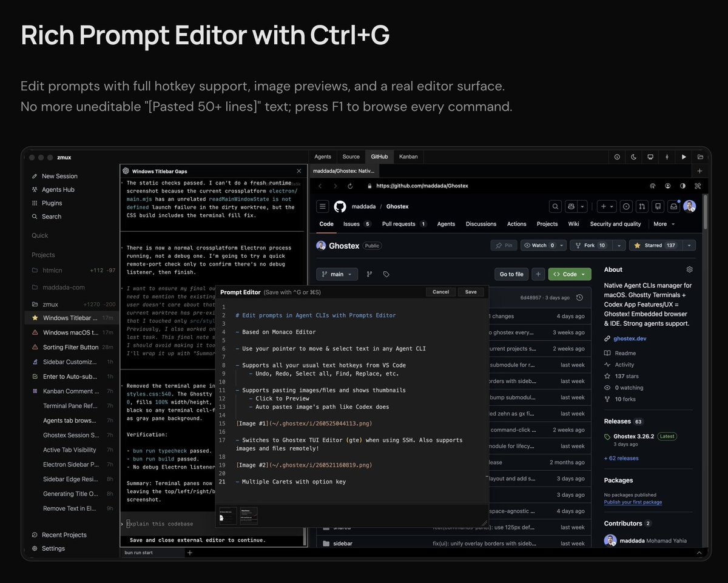Expand the More repo navigation dropdown
728x583 pixels.
tap(664, 224)
